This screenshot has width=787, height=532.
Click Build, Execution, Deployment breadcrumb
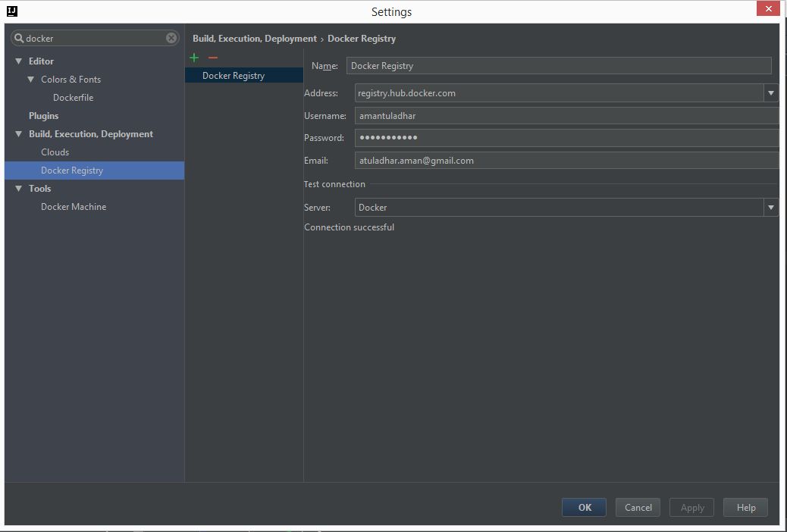pos(255,39)
